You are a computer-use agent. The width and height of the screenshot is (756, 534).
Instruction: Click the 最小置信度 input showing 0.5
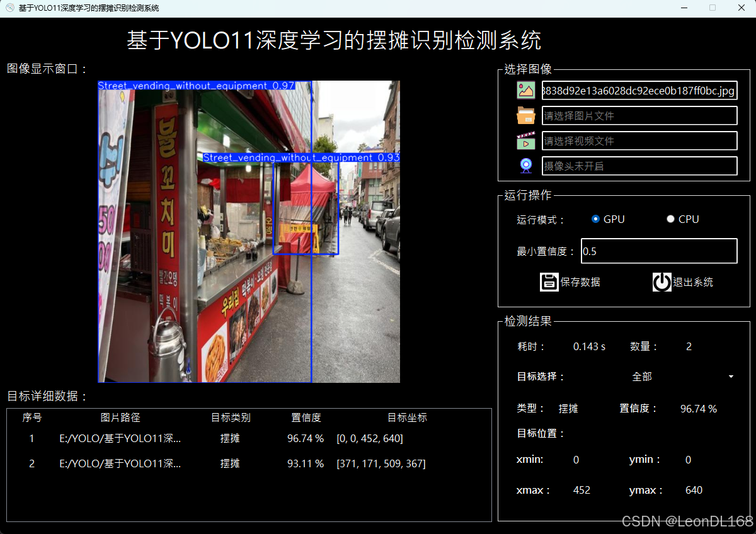pos(658,251)
